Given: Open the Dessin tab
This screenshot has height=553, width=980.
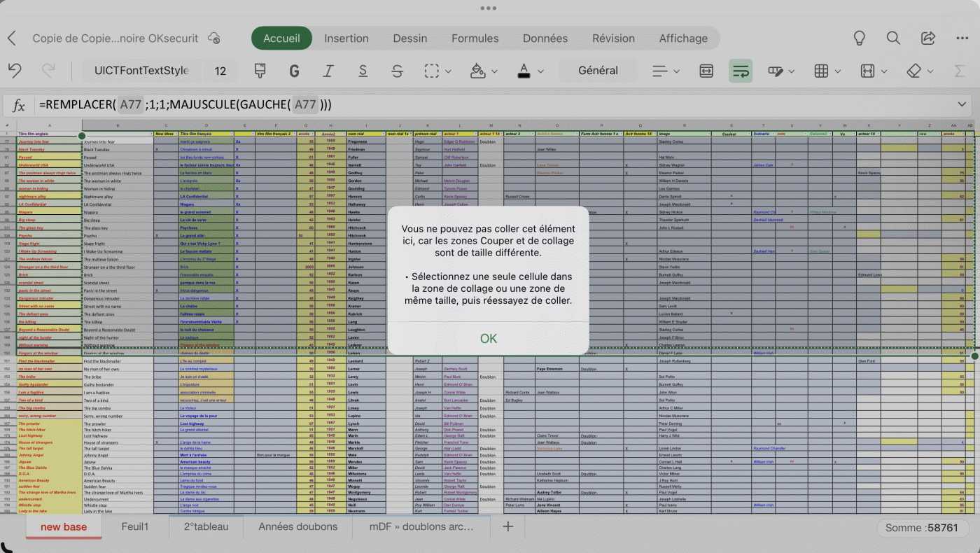Looking at the screenshot, I should [x=410, y=38].
